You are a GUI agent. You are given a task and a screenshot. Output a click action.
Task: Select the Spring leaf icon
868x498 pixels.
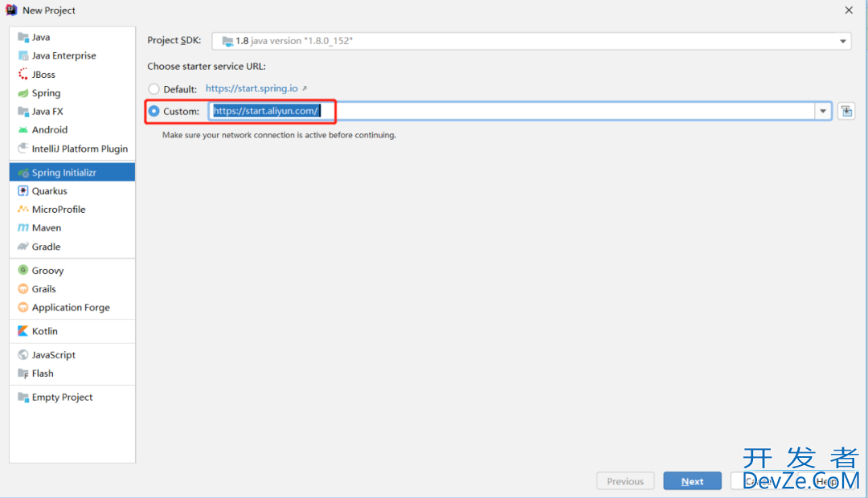click(23, 93)
